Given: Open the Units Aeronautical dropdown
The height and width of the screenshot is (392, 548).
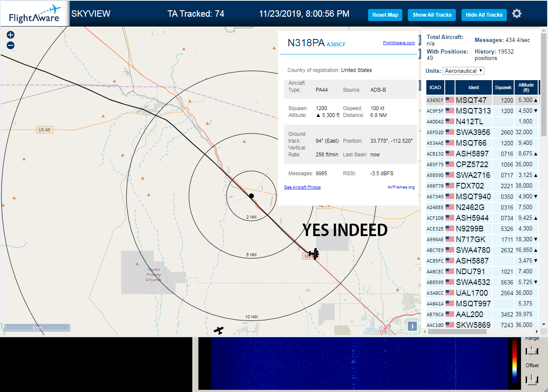Looking at the screenshot, I should pyautogui.click(x=464, y=71).
